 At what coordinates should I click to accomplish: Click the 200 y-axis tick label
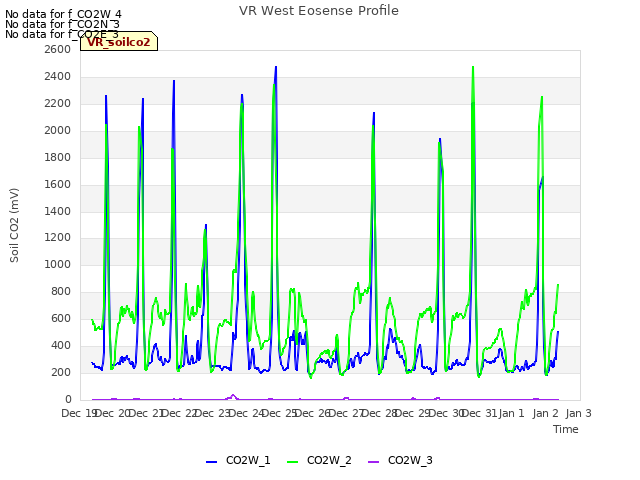point(61,372)
